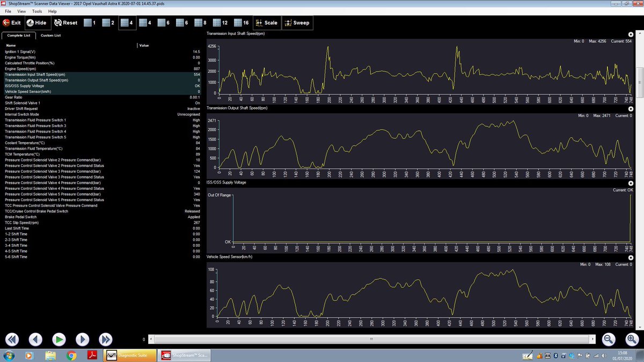This screenshot has width=644, height=362.
Task: Open Adobe Reader from the taskbar
Action: (92, 355)
